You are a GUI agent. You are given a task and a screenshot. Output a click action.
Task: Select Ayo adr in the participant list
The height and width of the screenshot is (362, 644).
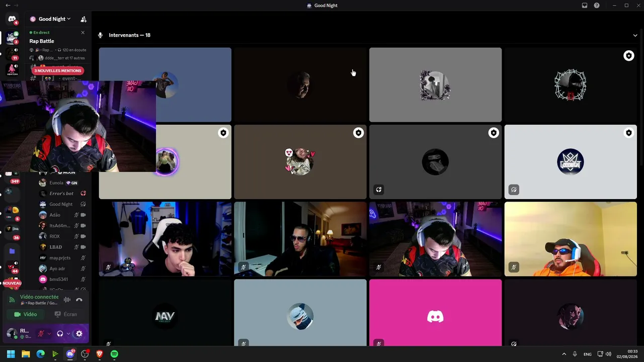pos(62,268)
